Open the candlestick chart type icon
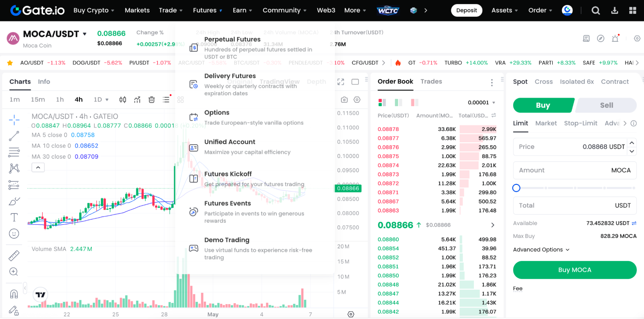The width and height of the screenshot is (644, 319). tap(122, 100)
